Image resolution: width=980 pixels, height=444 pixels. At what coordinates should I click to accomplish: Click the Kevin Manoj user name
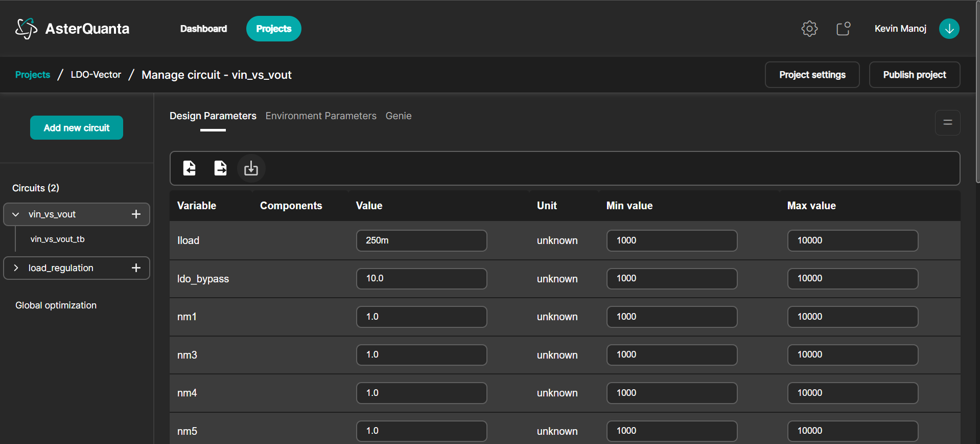coord(900,29)
